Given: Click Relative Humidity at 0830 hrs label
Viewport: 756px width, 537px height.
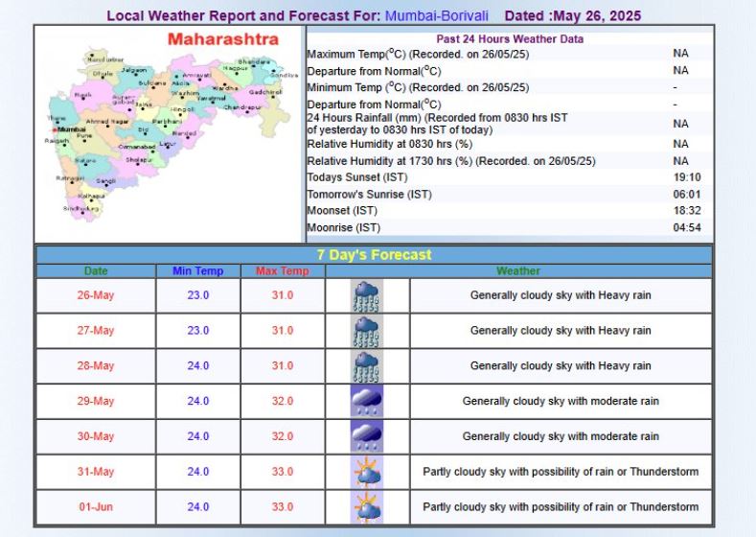Looking at the screenshot, I should click(390, 144).
